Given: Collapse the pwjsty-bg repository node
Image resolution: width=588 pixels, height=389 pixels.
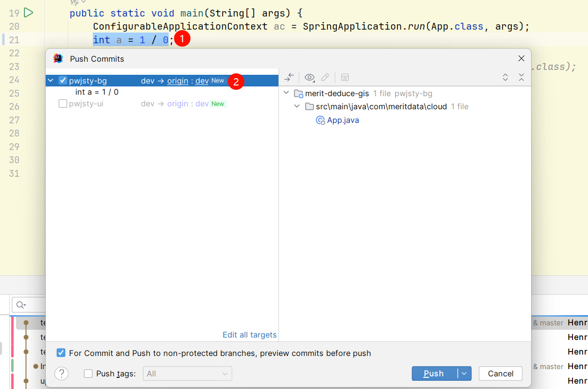Looking at the screenshot, I should click(51, 81).
